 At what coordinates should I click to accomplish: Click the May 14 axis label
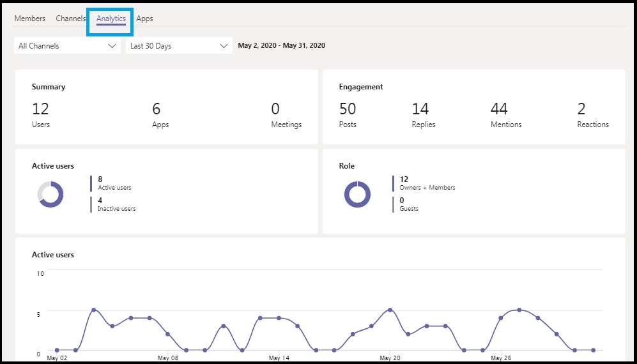[279, 358]
